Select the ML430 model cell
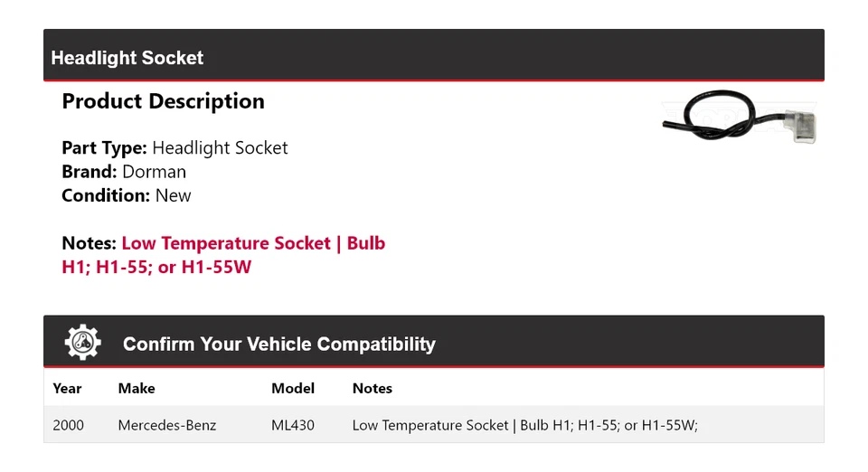This screenshot has width=868, height=472. 293,425
